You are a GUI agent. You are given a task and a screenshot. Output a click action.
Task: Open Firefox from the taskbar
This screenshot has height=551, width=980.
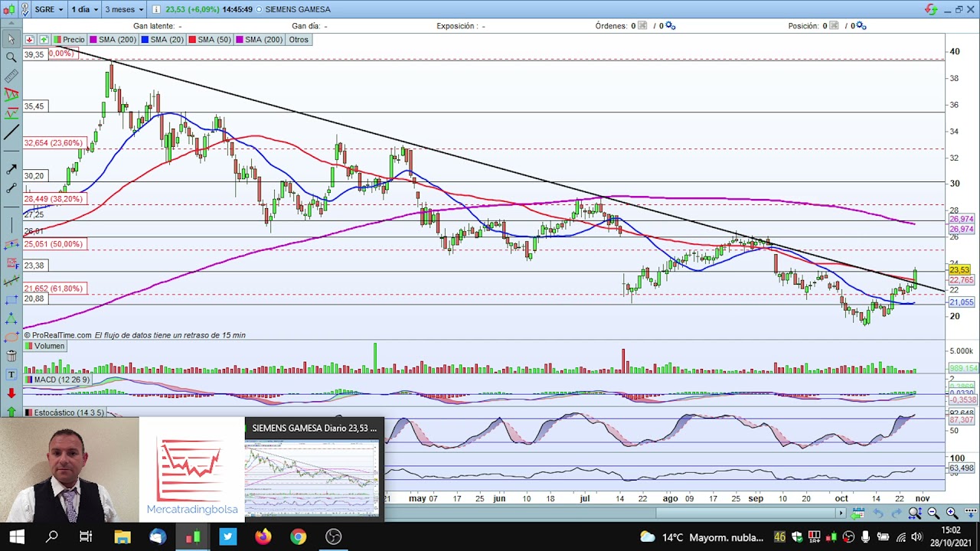[263, 536]
